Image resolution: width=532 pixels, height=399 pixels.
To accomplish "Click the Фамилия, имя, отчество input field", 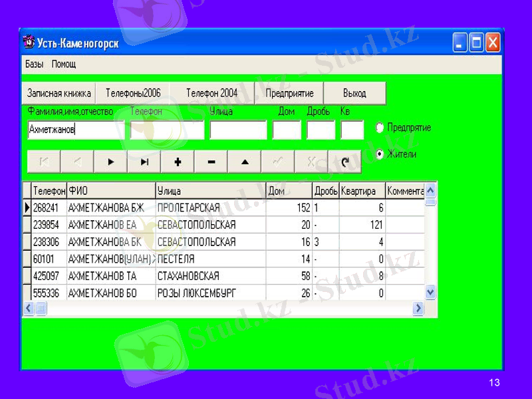I will tap(76, 130).
